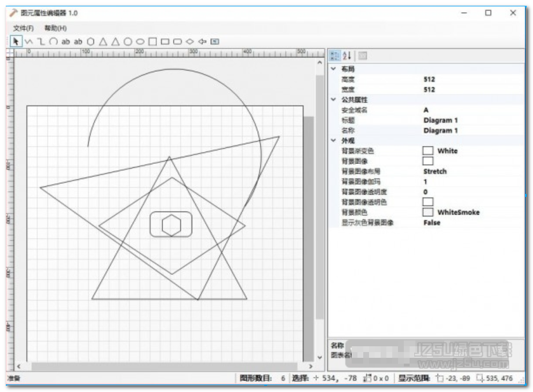The image size is (533, 392).
Task: Select the rounded rectangle tool
Action: pyautogui.click(x=177, y=42)
